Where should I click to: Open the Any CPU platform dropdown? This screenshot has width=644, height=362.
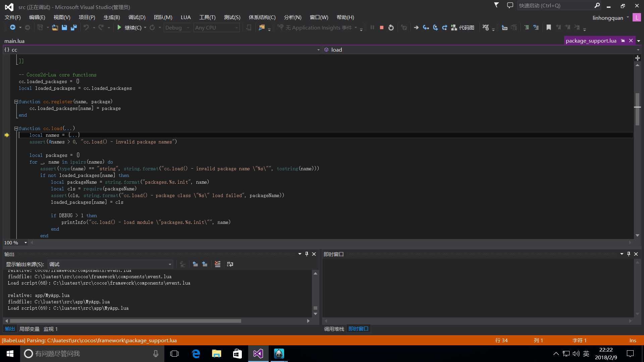pos(216,27)
